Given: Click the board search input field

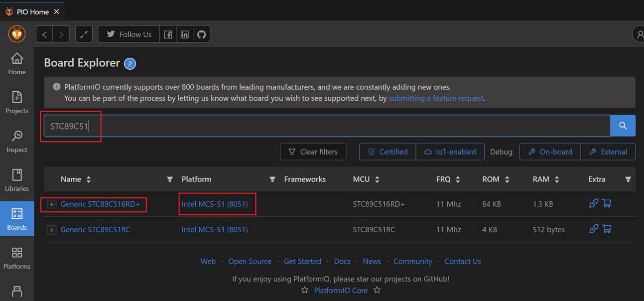Looking at the screenshot, I should (327, 126).
